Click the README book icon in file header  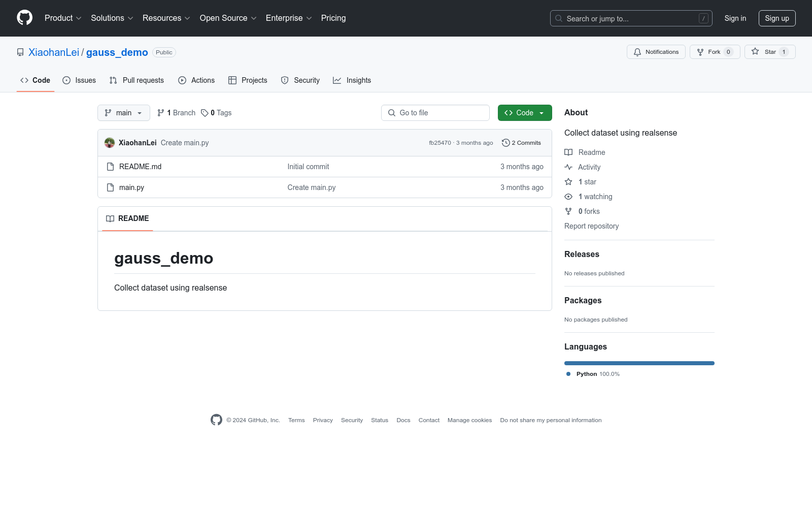pos(110,218)
